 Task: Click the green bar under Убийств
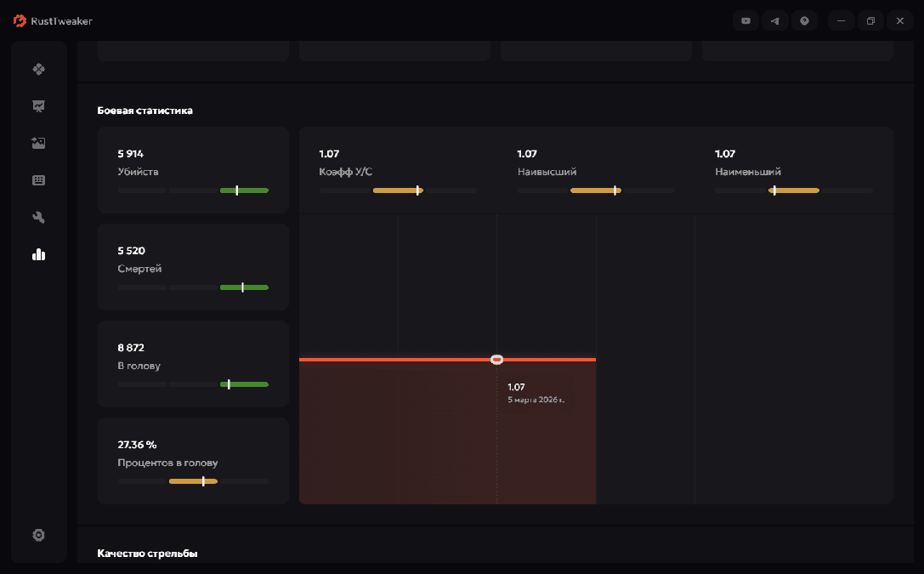[x=244, y=190]
